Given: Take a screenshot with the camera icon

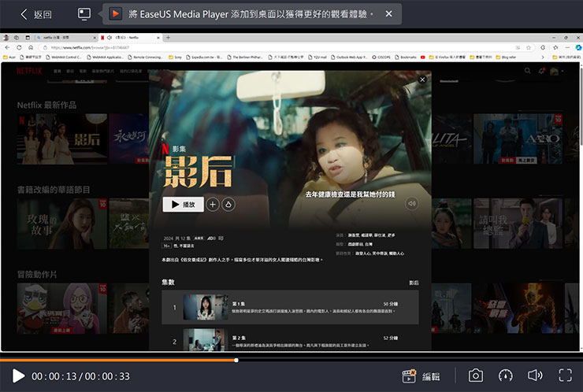Looking at the screenshot, I should point(476,376).
